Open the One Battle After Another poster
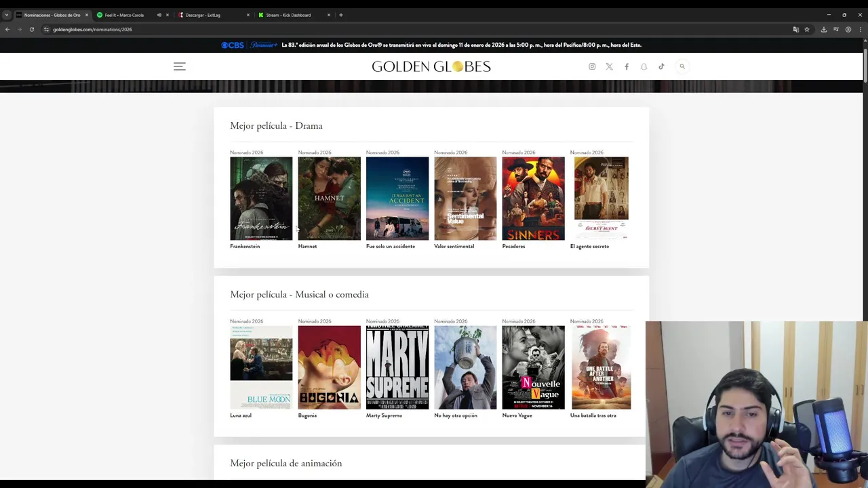868x488 pixels. [x=601, y=367]
